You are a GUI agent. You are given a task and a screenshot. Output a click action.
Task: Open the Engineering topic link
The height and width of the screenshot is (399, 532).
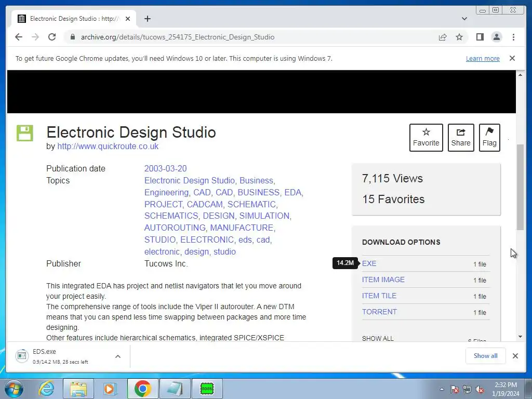(x=166, y=192)
